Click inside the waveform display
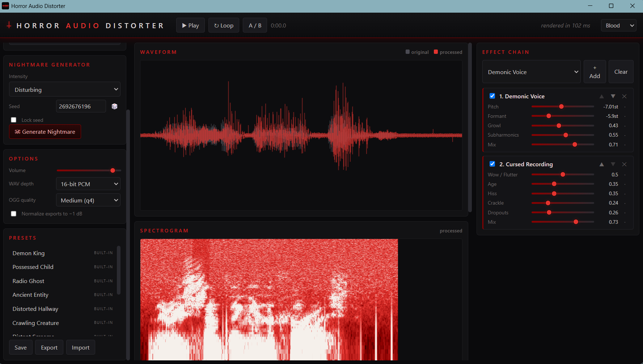 coord(301,135)
